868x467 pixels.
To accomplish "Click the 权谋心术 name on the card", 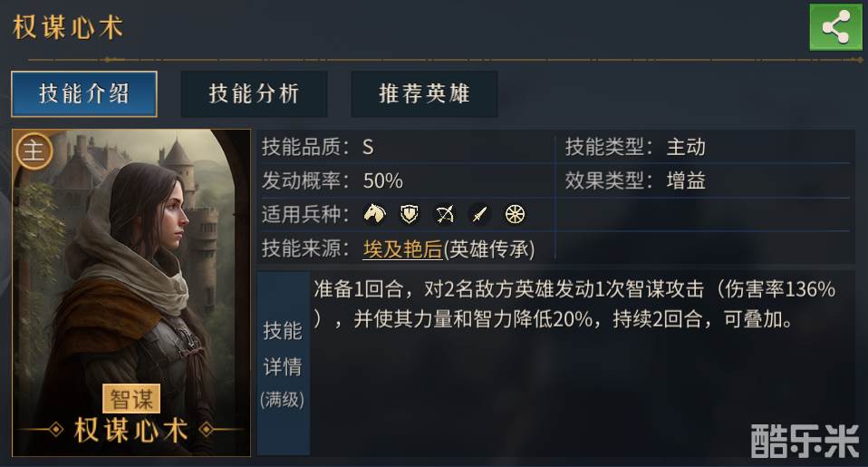I will pos(131,429).
